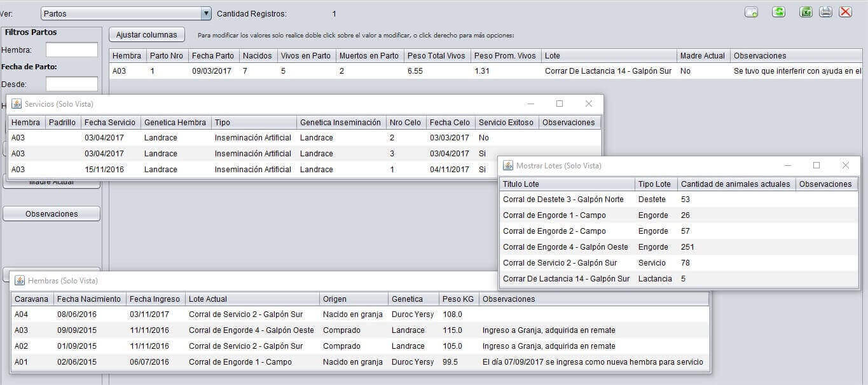Select the 09/03/2017 Fecha Parto cell
The width and height of the screenshot is (868, 385).
tap(214, 71)
